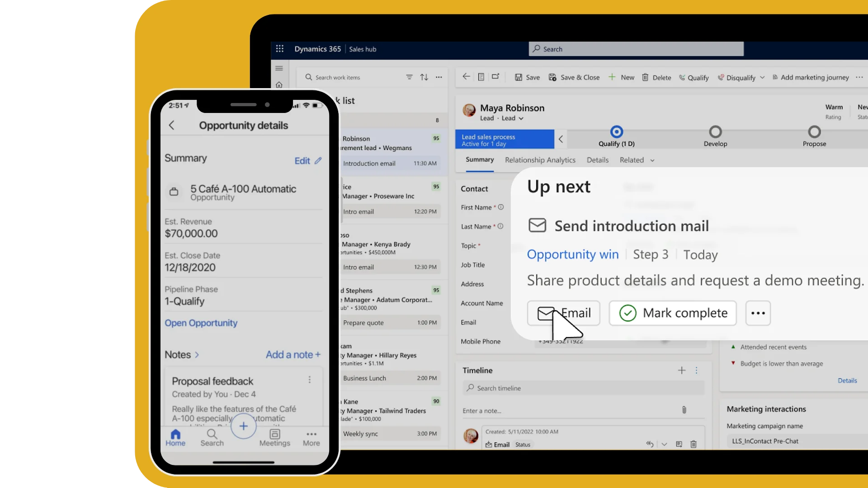Click Disqualify button
Image resolution: width=868 pixels, height=488 pixels.
click(736, 77)
